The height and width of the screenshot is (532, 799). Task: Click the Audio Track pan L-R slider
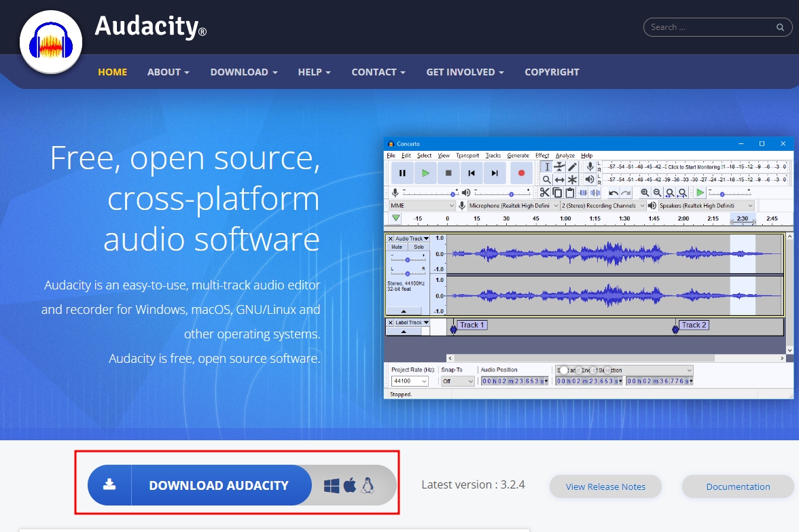pyautogui.click(x=408, y=273)
